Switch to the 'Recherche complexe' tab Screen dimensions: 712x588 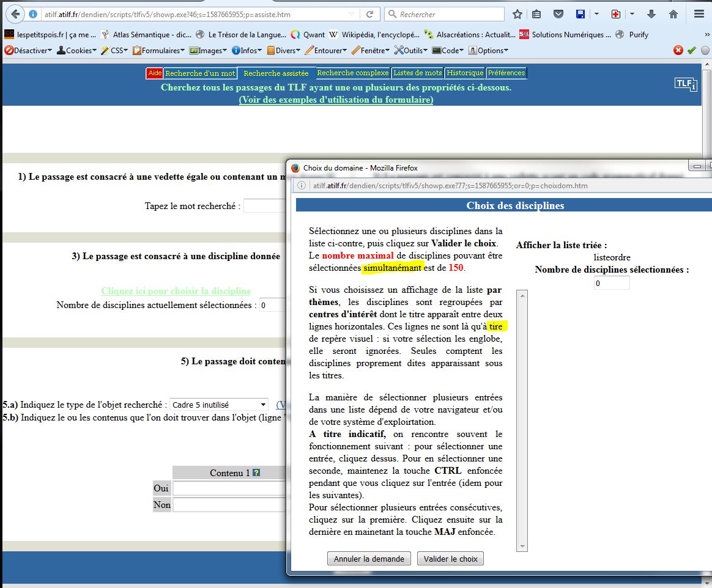(x=353, y=73)
